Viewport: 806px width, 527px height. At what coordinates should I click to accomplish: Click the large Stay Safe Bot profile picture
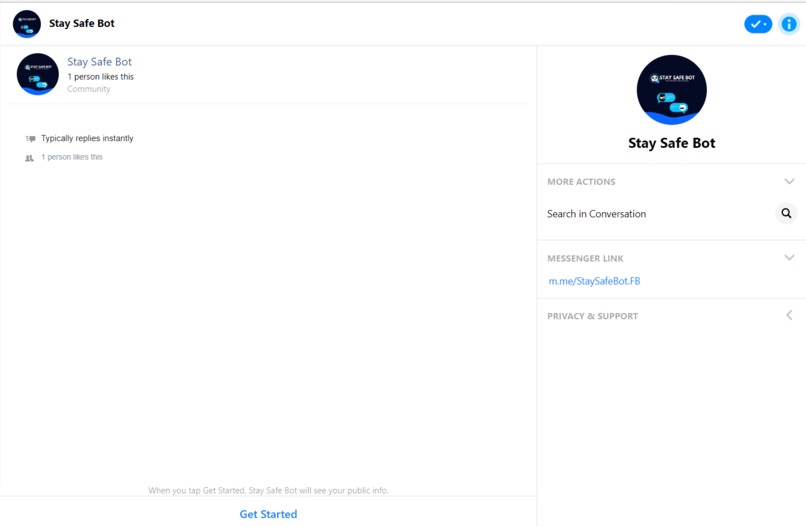point(671,90)
